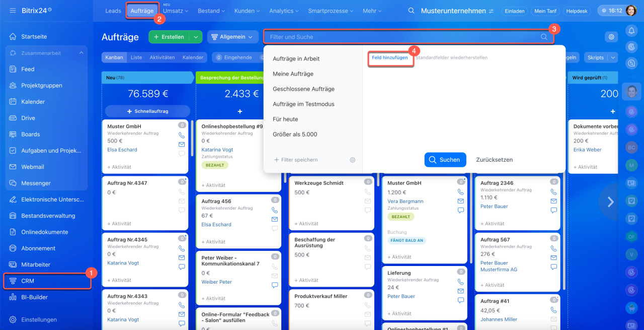
Task: Open Einstellungen gear in the sidebar
Action: [x=13, y=319]
